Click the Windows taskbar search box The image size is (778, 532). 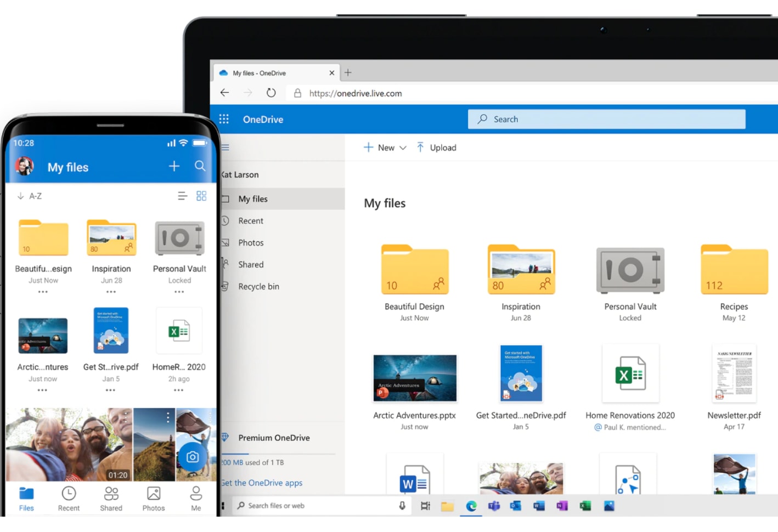[322, 506]
